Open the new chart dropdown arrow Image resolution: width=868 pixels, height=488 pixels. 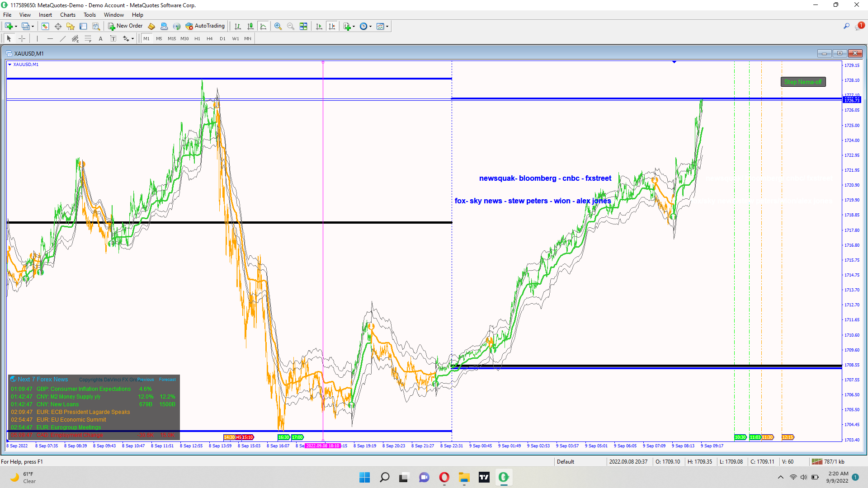pos(16,26)
